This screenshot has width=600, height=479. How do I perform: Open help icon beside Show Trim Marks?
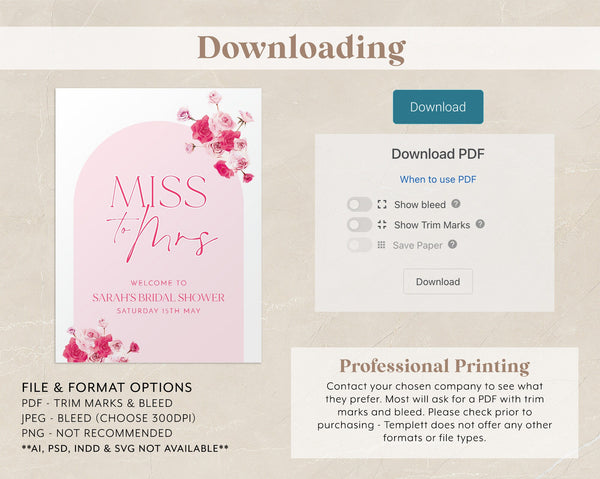pyautogui.click(x=480, y=225)
